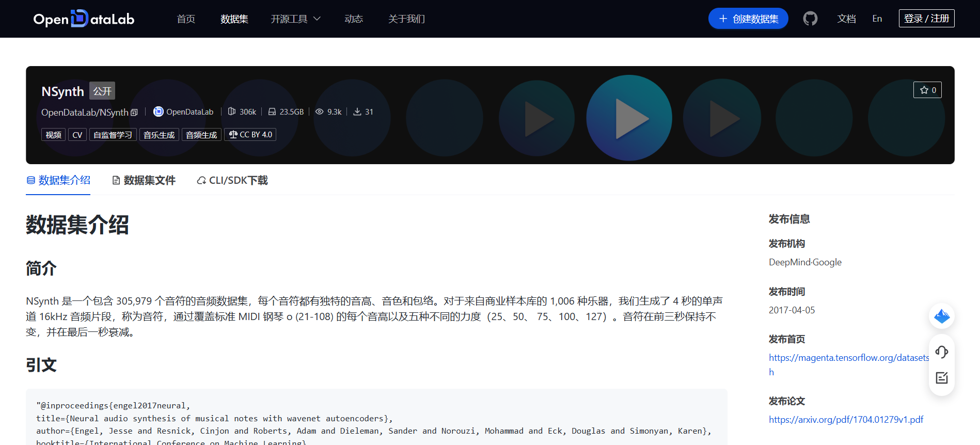Open the OpenDataLab logo home link

click(x=84, y=19)
